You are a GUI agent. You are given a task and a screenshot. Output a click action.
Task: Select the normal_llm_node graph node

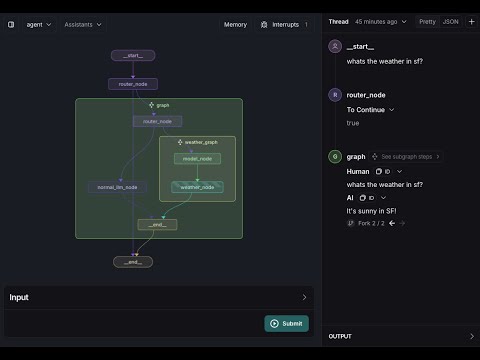[x=117, y=187]
